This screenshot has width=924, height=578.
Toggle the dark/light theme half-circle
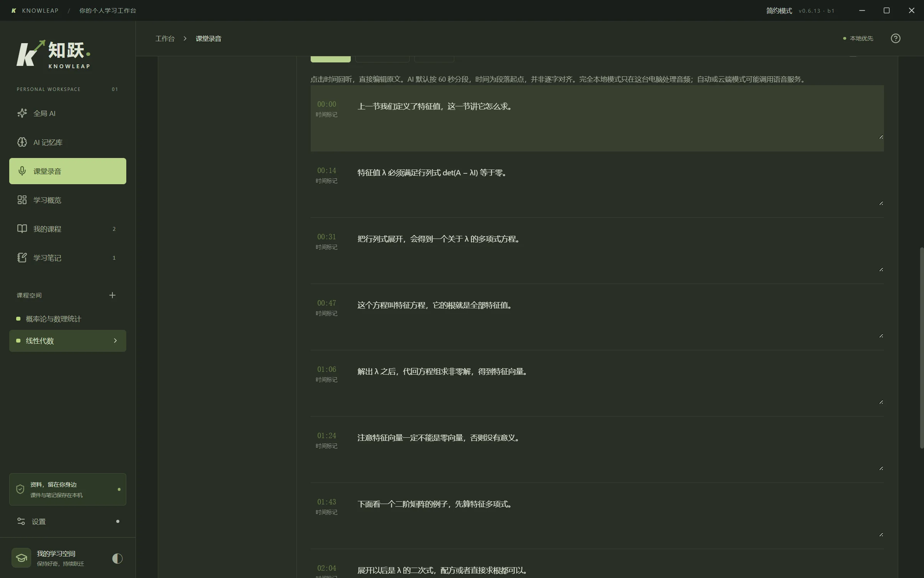coord(117,558)
